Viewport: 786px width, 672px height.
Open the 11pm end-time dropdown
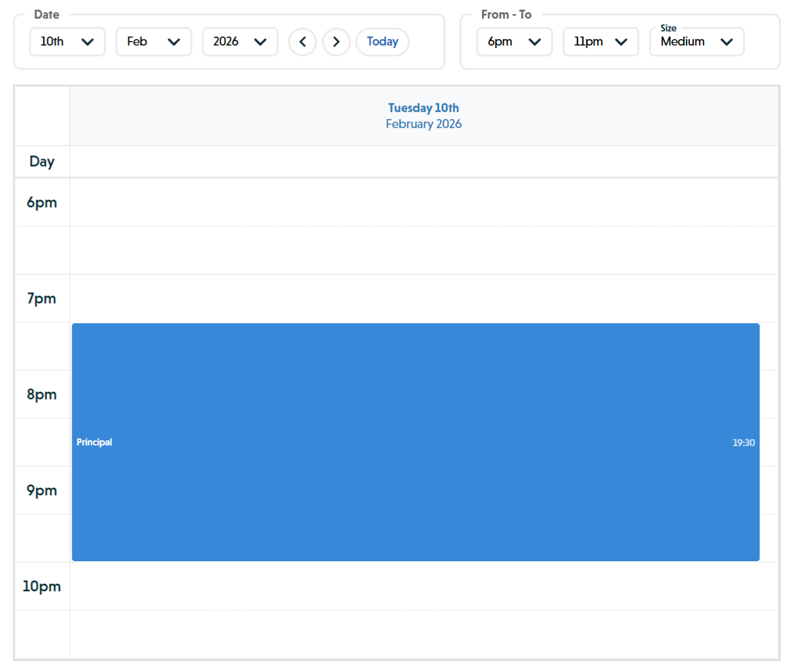coord(600,42)
